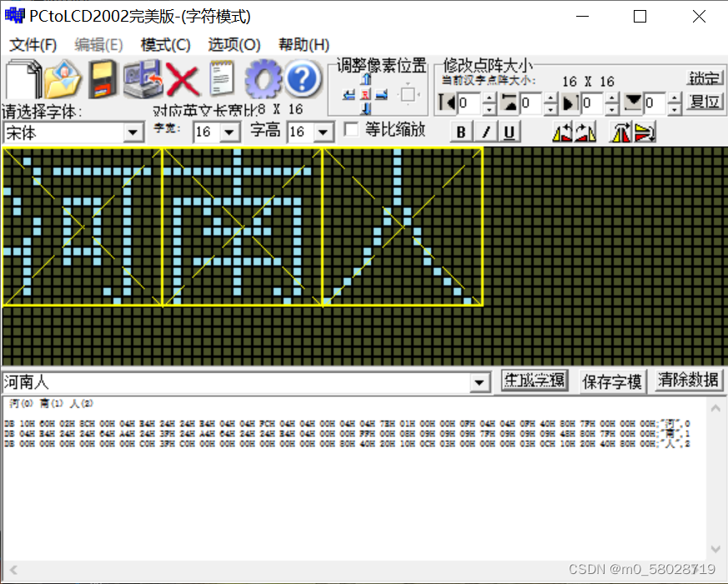
Task: Click the rotate-left glyph icon
Action: [x=561, y=131]
